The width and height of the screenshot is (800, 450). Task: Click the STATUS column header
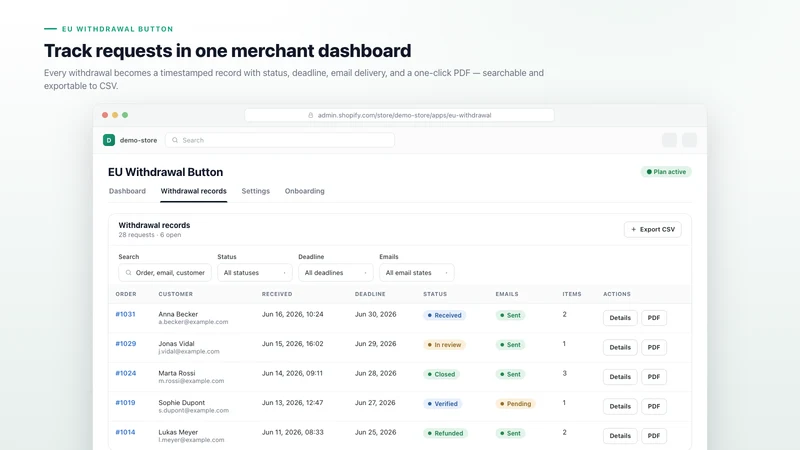pos(435,294)
